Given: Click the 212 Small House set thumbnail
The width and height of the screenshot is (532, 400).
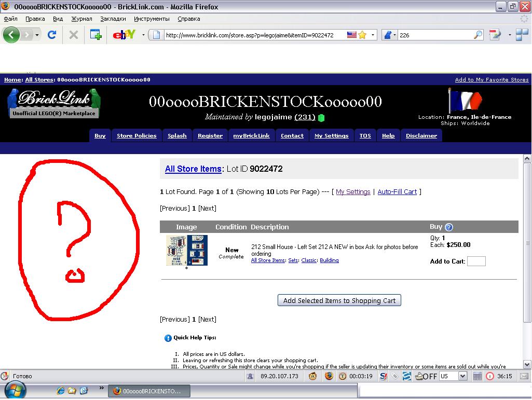Looking at the screenshot, I should coord(187,250).
